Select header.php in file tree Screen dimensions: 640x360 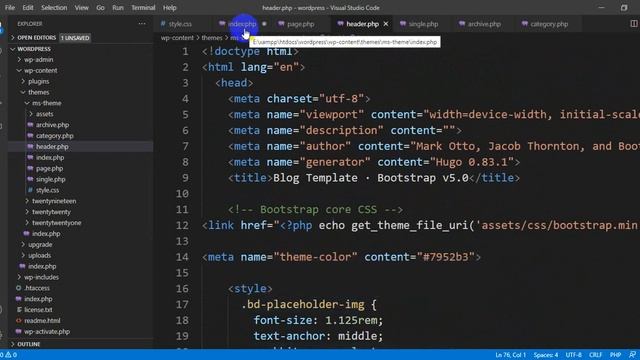(x=52, y=147)
